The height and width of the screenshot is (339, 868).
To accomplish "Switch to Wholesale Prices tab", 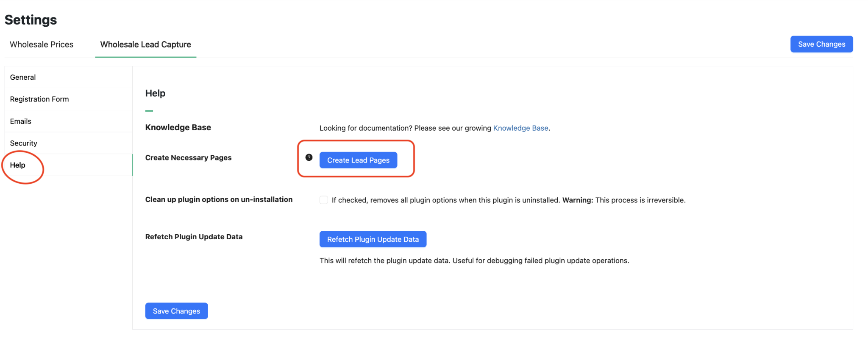I will (x=42, y=45).
